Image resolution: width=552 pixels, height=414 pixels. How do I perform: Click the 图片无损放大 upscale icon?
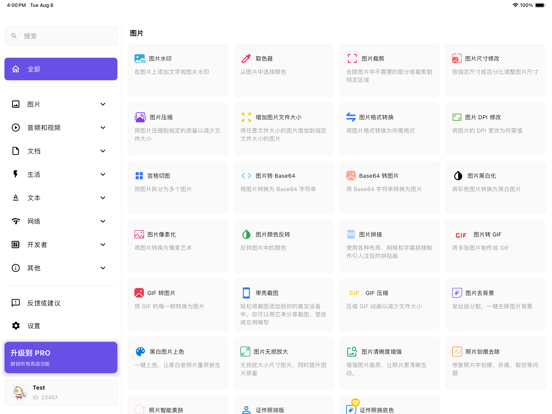coord(245,352)
